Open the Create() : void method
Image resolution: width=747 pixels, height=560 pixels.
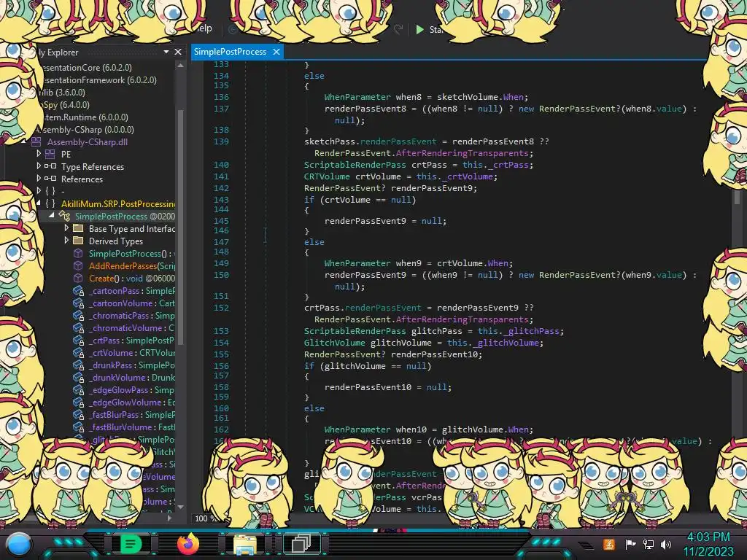[x=132, y=278]
